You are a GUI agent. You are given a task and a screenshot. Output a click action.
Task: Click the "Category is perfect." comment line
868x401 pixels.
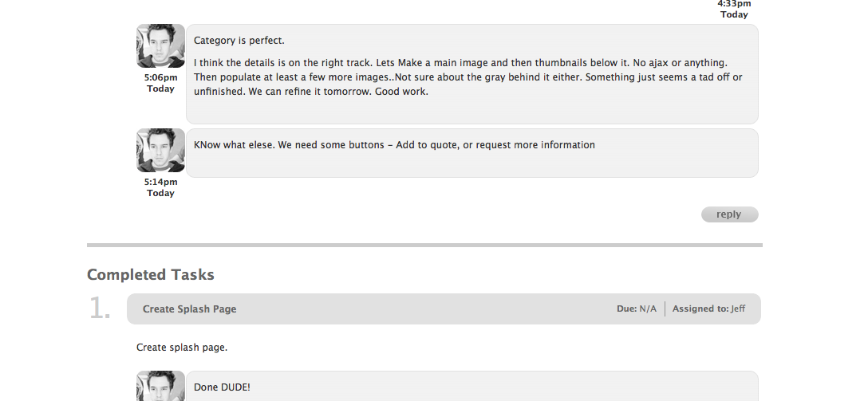[x=239, y=41]
